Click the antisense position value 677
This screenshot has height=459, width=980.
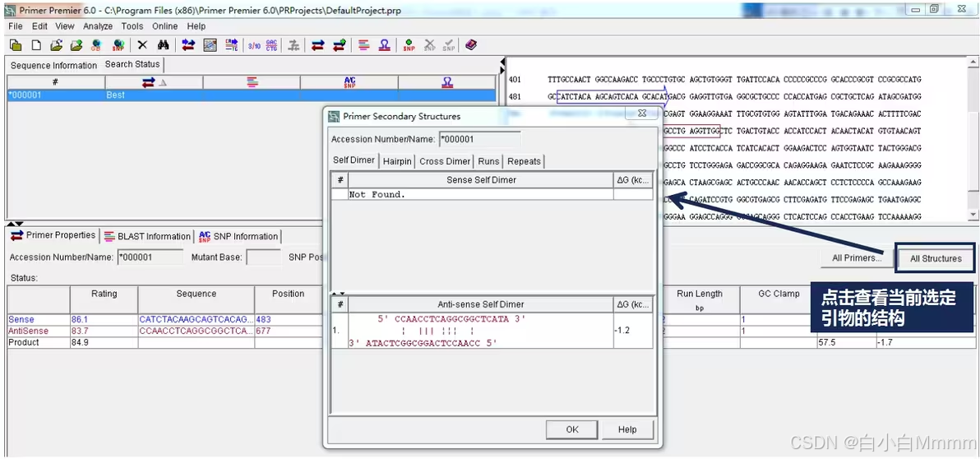click(x=264, y=331)
